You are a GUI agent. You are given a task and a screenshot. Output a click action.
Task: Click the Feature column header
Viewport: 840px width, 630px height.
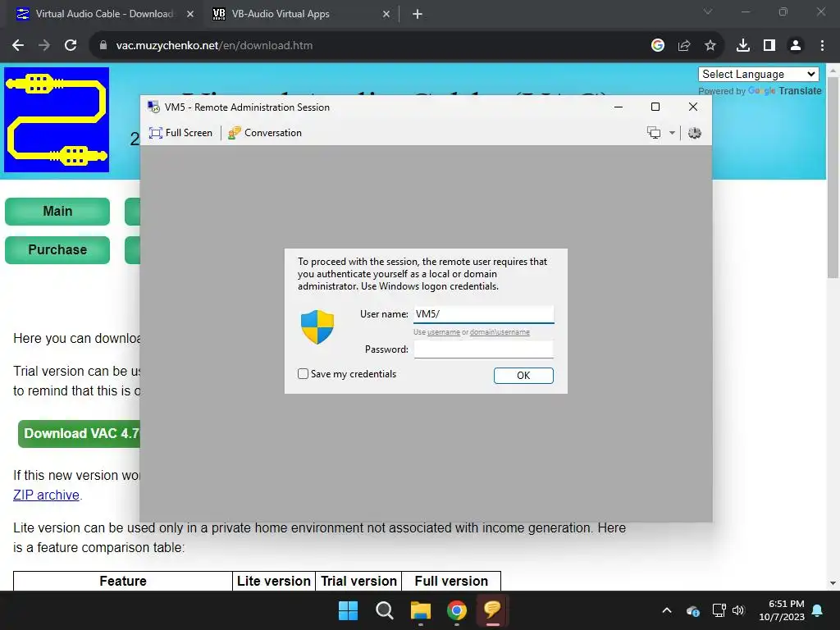pyautogui.click(x=123, y=582)
